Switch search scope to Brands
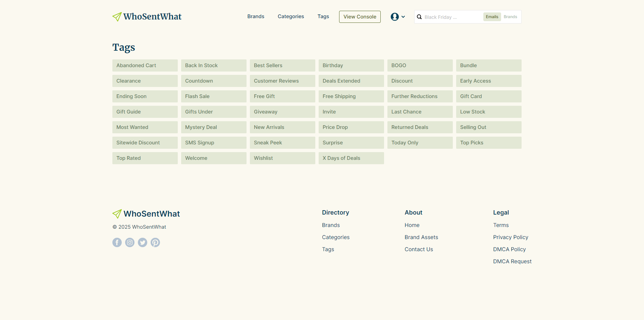 510,17
